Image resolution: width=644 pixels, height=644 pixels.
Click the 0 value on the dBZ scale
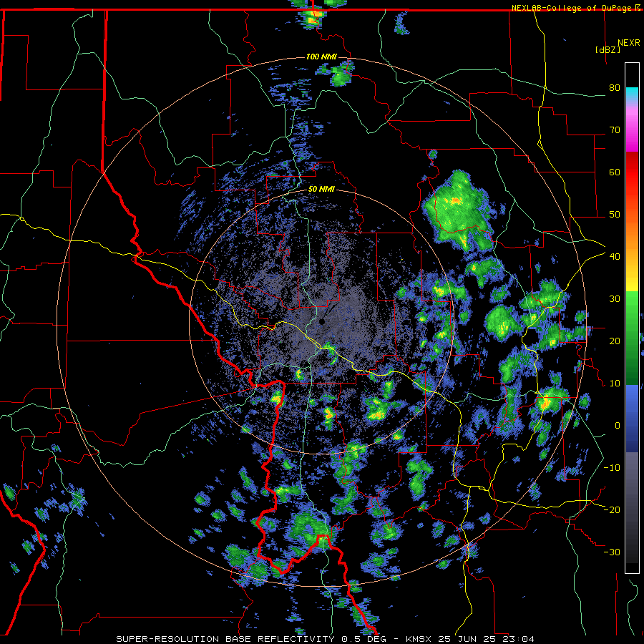click(618, 426)
